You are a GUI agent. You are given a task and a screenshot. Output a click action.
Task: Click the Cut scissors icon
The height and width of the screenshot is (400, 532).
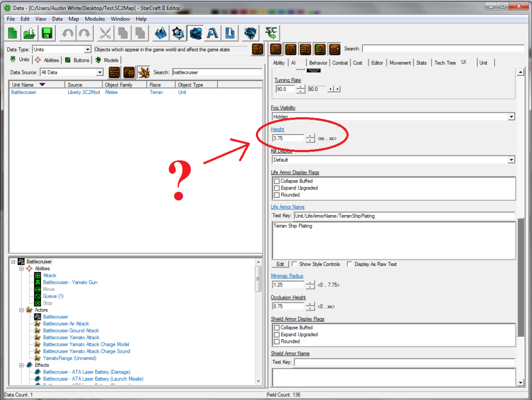[105, 33]
